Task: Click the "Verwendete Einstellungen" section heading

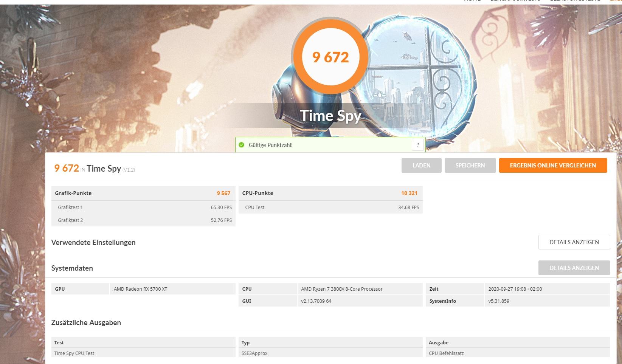Action: [x=93, y=242]
